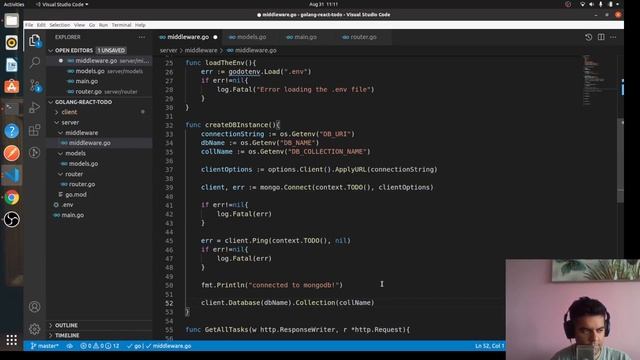Open the Manage gear in activity bar

pos(35,329)
